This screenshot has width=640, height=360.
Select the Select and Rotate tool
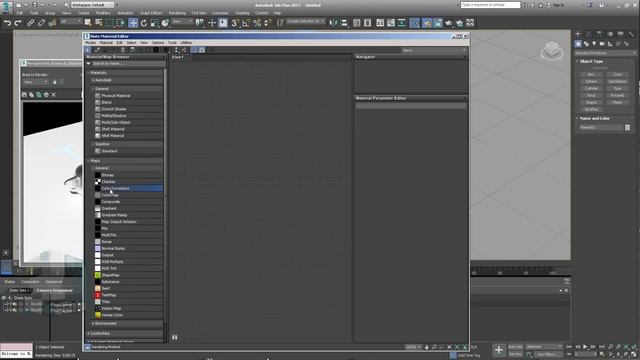coord(144,23)
